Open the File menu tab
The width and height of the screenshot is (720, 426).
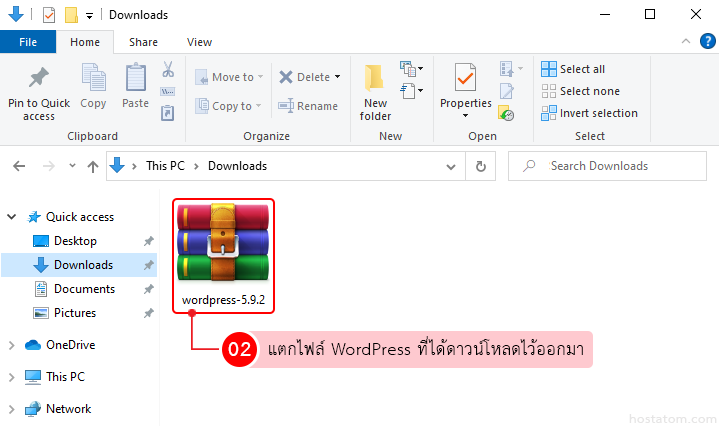28,42
